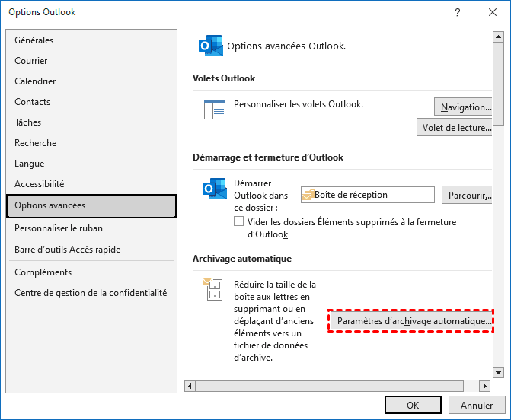Click the vertical scrollbar down arrow
Screen dimensions: 511x420
498,372
